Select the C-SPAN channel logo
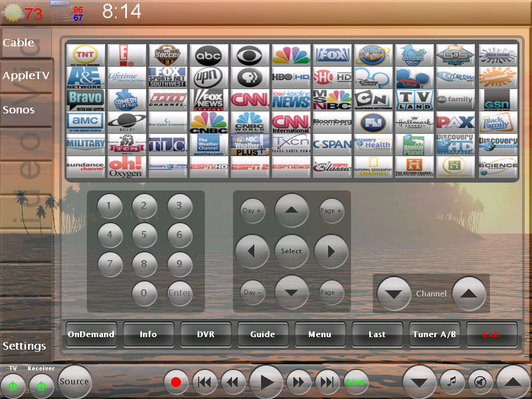The width and height of the screenshot is (532, 399). point(332,145)
